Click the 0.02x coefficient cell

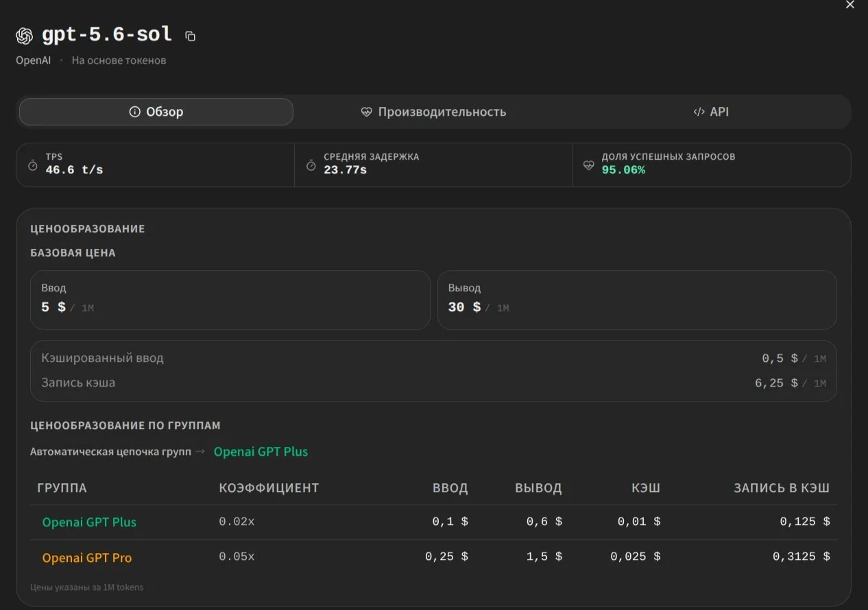(237, 522)
